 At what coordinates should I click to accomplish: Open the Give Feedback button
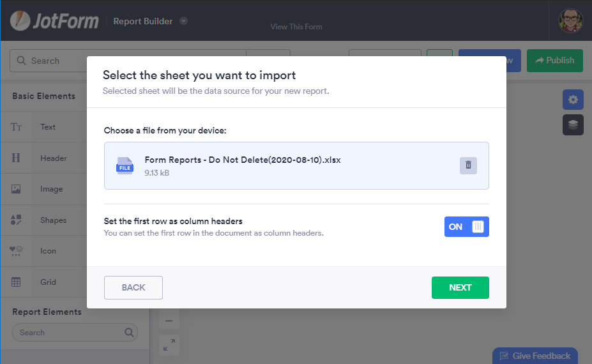pos(535,356)
